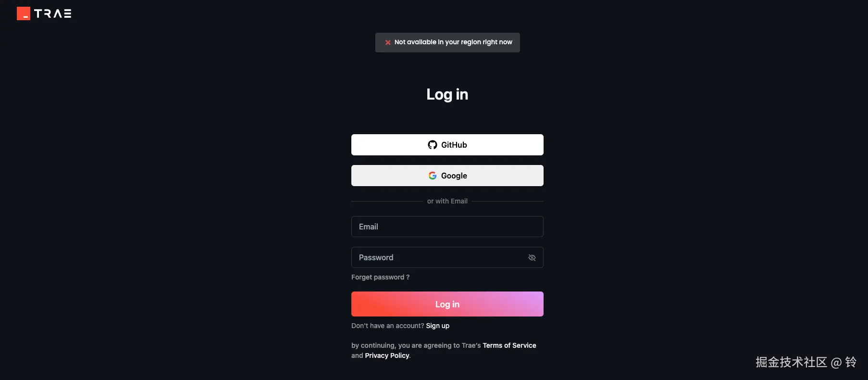This screenshot has width=868, height=380.
Task: Submit with the gradient Log in button
Action: [447, 304]
